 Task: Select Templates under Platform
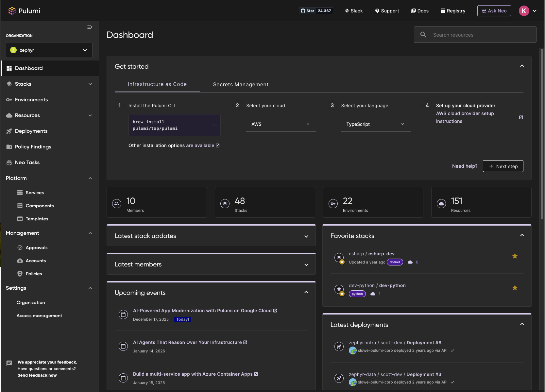37,218
